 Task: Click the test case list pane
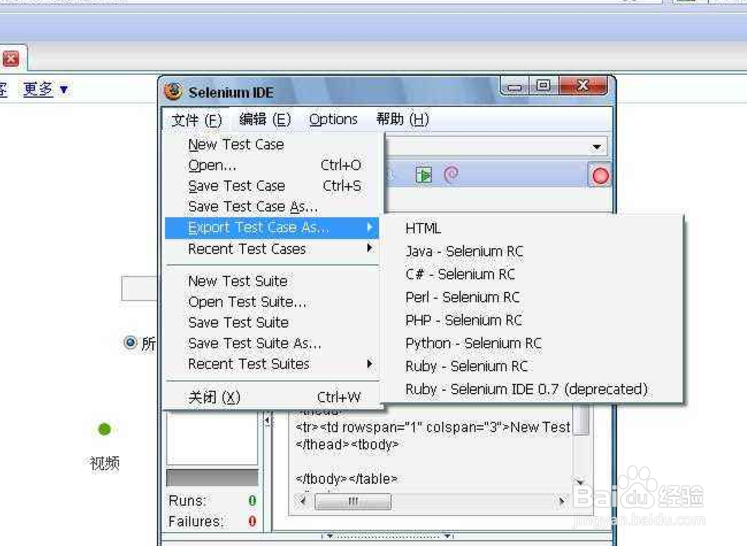point(212,438)
